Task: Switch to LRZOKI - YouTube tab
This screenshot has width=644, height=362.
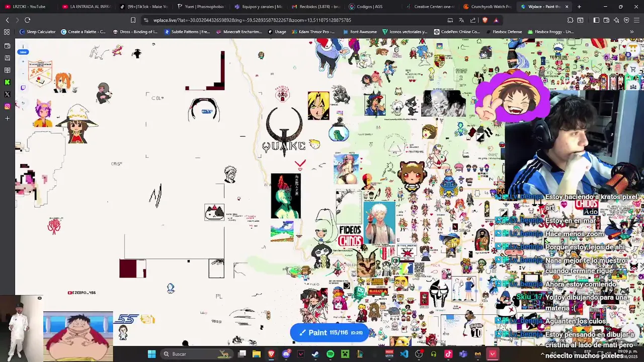Action: click(x=29, y=7)
